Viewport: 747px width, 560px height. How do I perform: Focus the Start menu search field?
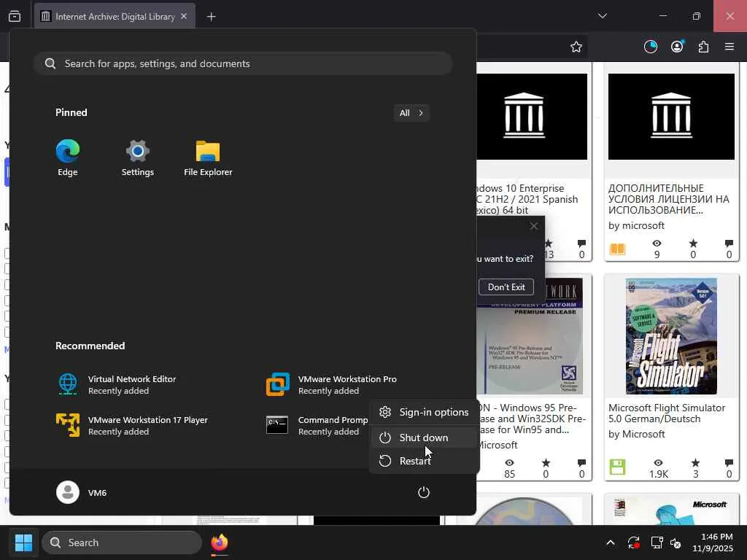pos(243,64)
